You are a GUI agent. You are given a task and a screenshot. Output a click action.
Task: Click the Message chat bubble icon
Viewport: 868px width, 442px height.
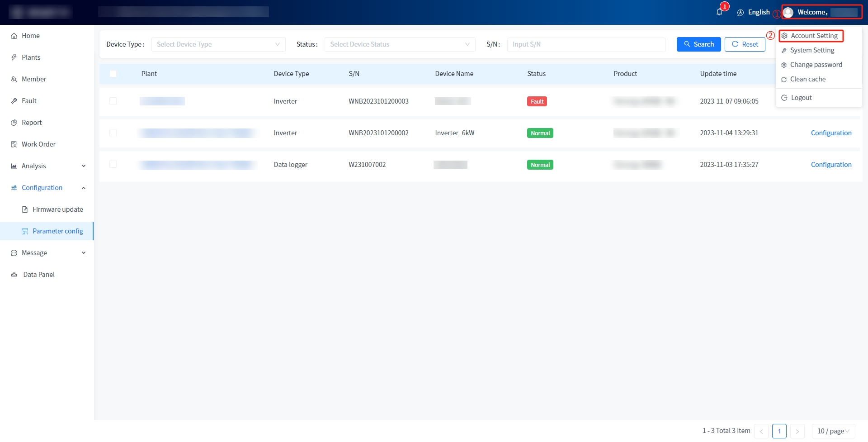pos(14,253)
